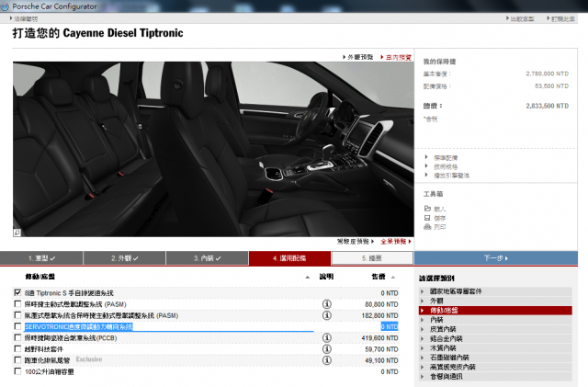Open info icon for PCCB 419,600 NTD row
Screen dimensions: 588x387
pyautogui.click(x=327, y=338)
